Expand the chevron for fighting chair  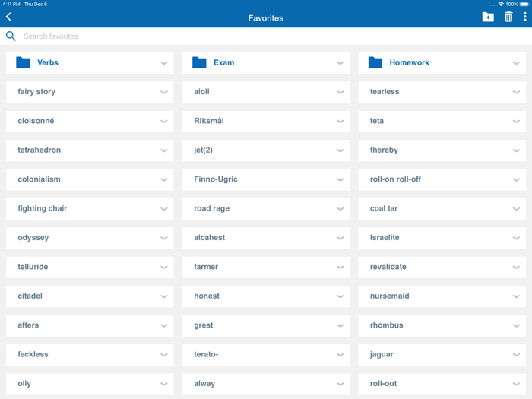pyautogui.click(x=164, y=209)
